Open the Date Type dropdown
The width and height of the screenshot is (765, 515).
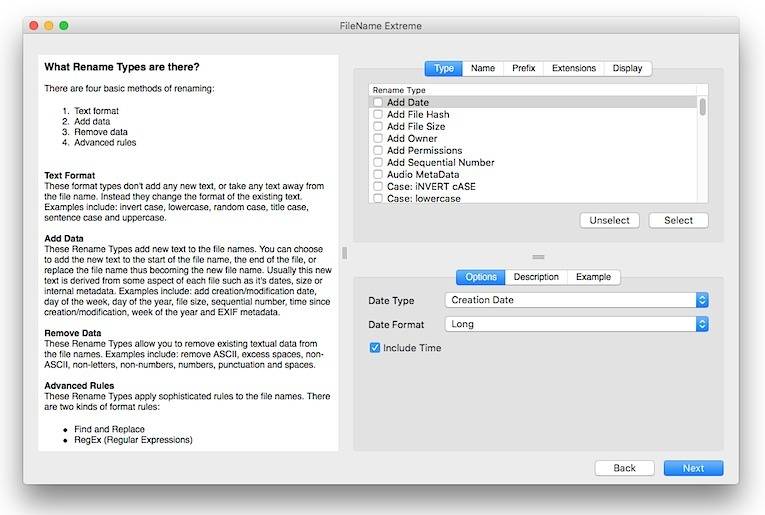pos(577,300)
